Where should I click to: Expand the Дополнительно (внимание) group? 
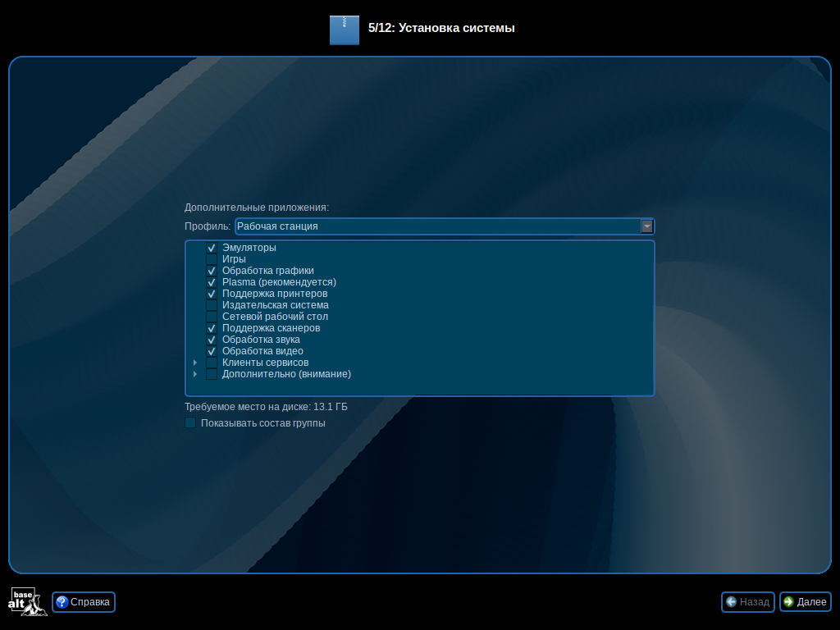coord(194,373)
